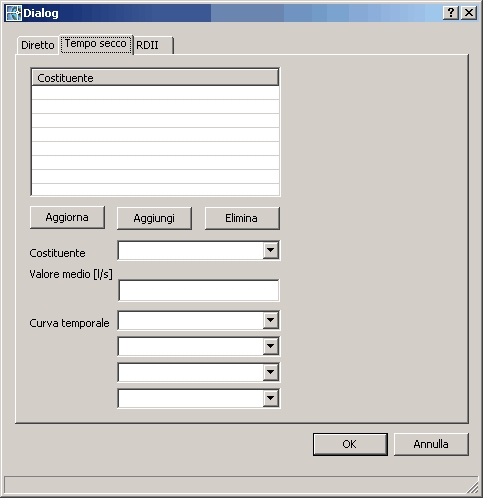Open the third Curva temporale dropdown
Image resolution: width=483 pixels, height=498 pixels.
271,372
